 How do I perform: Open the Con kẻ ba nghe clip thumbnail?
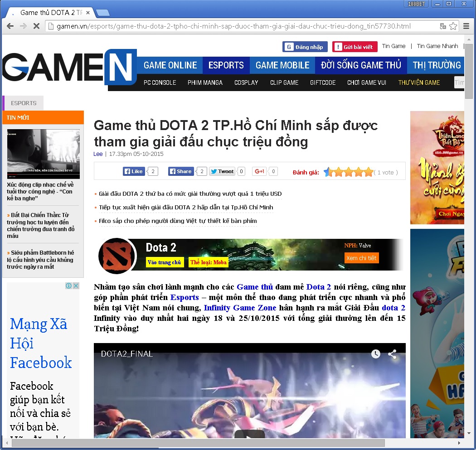pyautogui.click(x=44, y=154)
